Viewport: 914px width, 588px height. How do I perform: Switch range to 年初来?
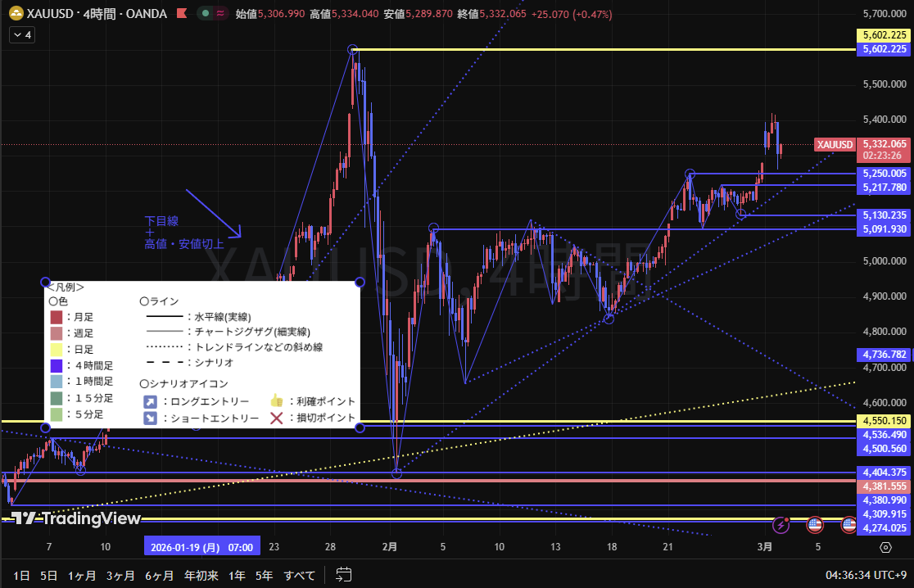click(x=201, y=576)
